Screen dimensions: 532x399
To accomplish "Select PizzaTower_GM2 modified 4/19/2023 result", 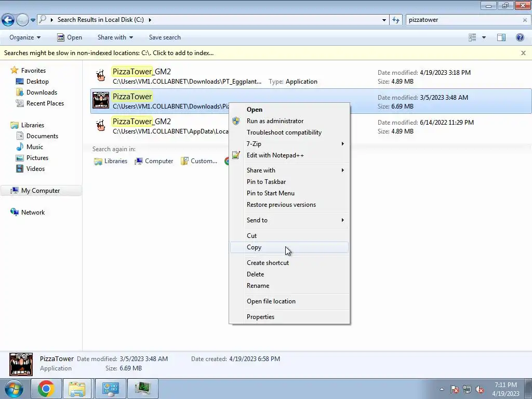I will (311, 76).
